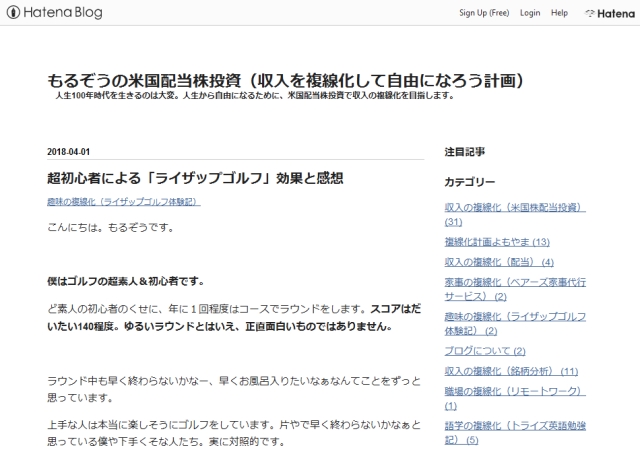
Task: Select category 収入の複線化（配当）(4)
Action: pyautogui.click(x=499, y=262)
